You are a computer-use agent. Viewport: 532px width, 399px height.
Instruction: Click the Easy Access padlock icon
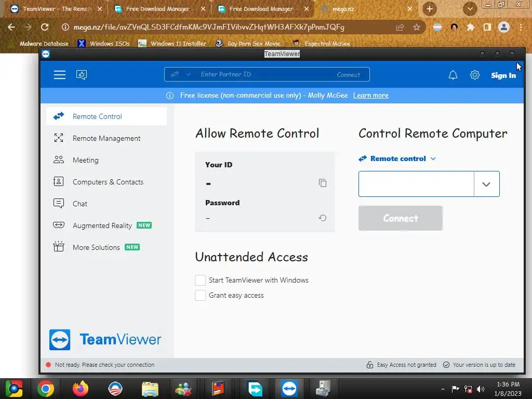click(370, 365)
